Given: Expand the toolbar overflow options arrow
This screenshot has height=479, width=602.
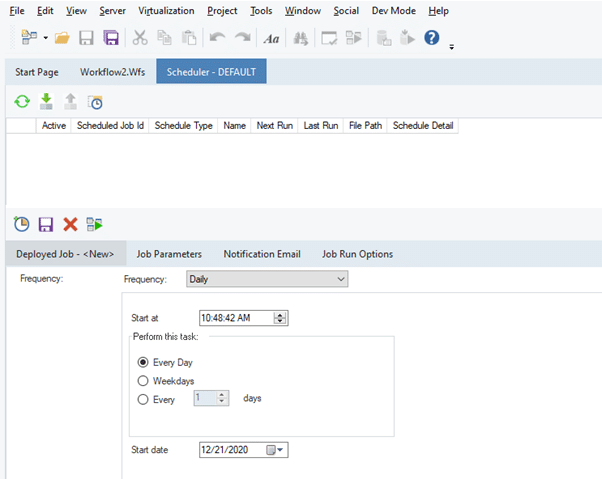Looking at the screenshot, I should tap(452, 46).
